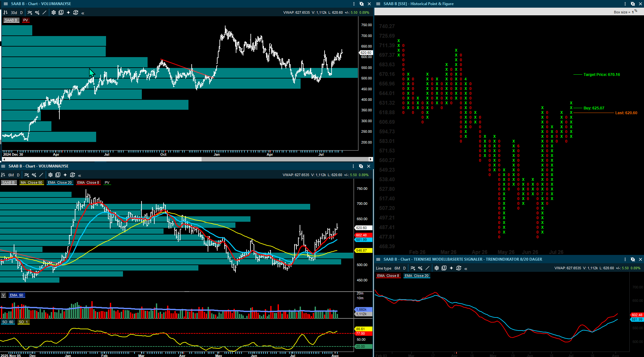Image resolution: width=644 pixels, height=357 pixels.
Task: Add a comparison in lower 6M volume chart
Action: coord(34,175)
